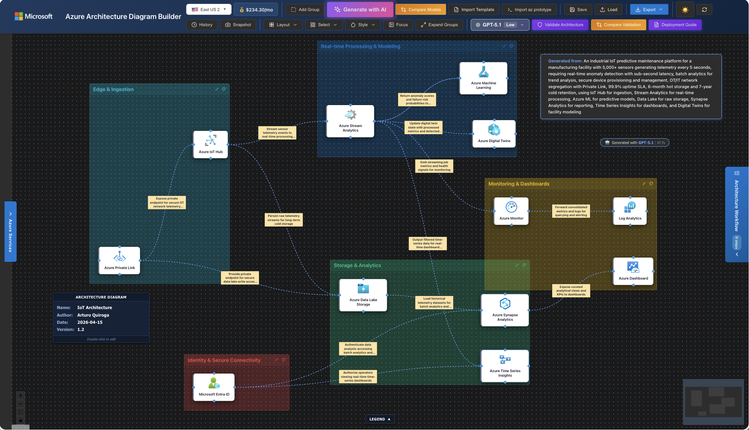The image size is (749, 430).
Task: Open the Select dropdown
Action: point(323,25)
